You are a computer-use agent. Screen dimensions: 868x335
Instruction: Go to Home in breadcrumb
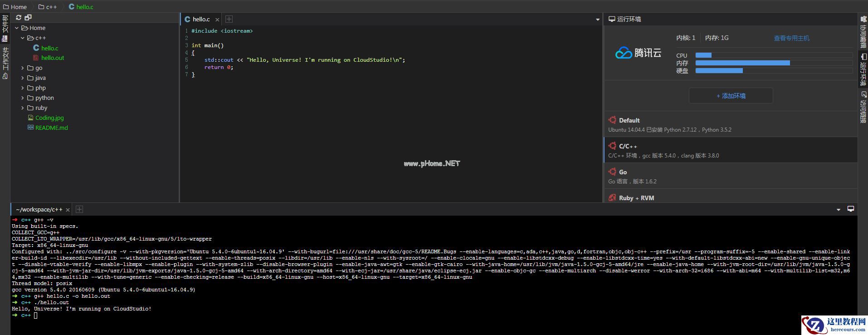tap(15, 7)
